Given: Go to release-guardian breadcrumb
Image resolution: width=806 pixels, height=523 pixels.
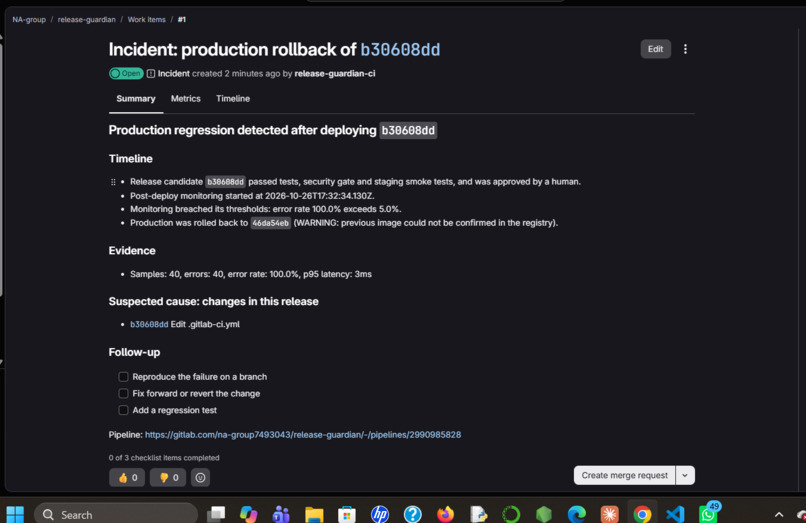Looking at the screenshot, I should click(x=86, y=20).
